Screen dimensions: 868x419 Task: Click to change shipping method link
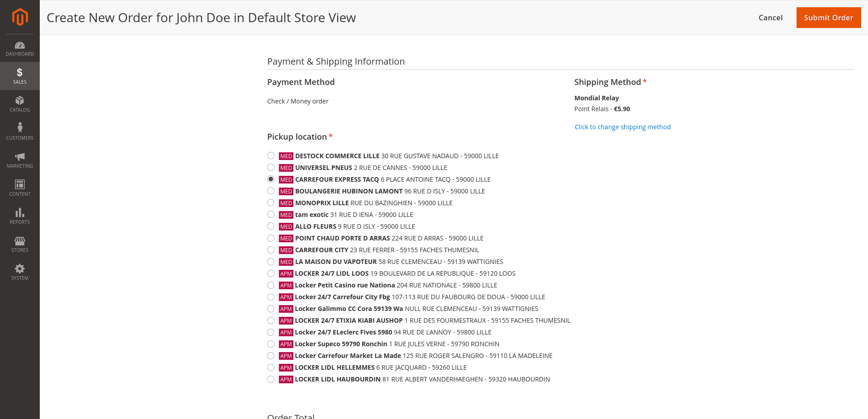[x=623, y=127]
